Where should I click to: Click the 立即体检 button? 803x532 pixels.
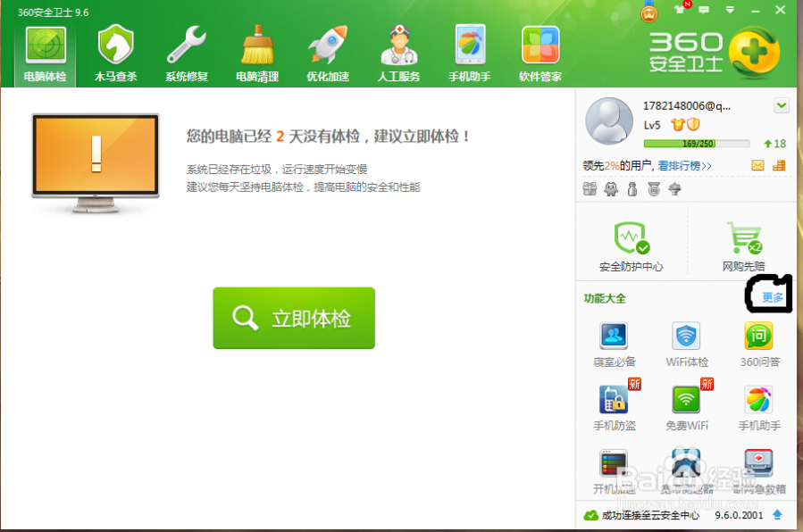(294, 318)
